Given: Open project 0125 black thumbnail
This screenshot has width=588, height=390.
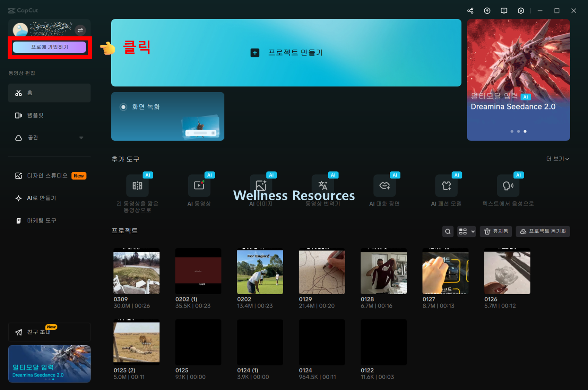Looking at the screenshot, I should 198,342.
